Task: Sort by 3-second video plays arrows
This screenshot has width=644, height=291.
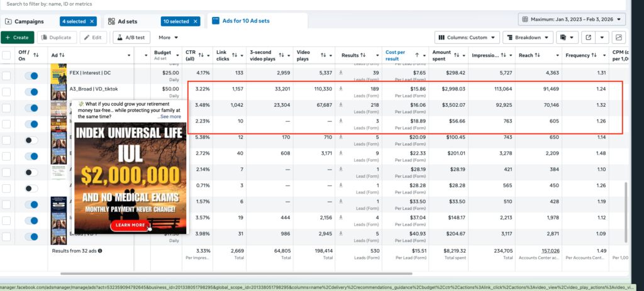Action: coord(282,55)
